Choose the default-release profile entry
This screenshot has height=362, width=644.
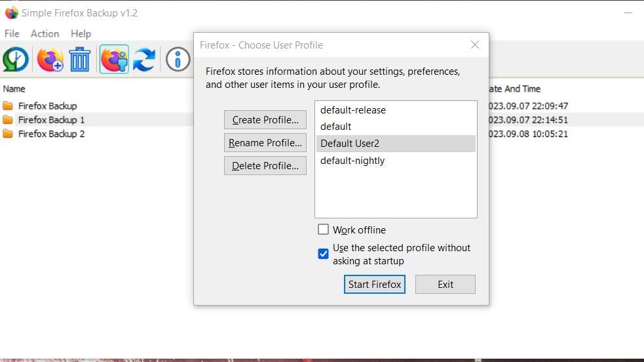(353, 110)
